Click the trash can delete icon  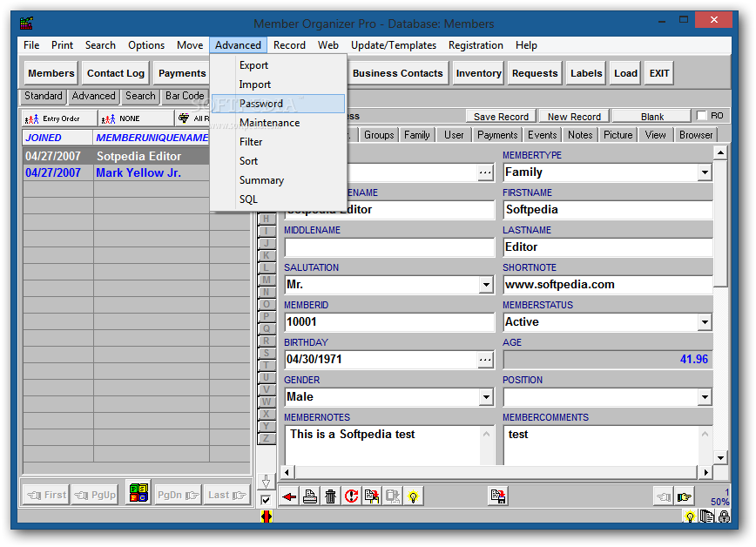pos(330,496)
